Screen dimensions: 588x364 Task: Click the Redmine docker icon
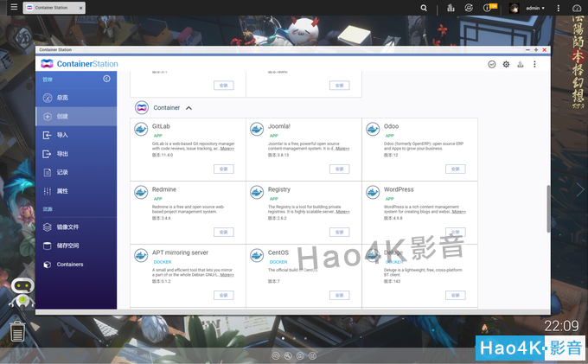pyautogui.click(x=141, y=192)
